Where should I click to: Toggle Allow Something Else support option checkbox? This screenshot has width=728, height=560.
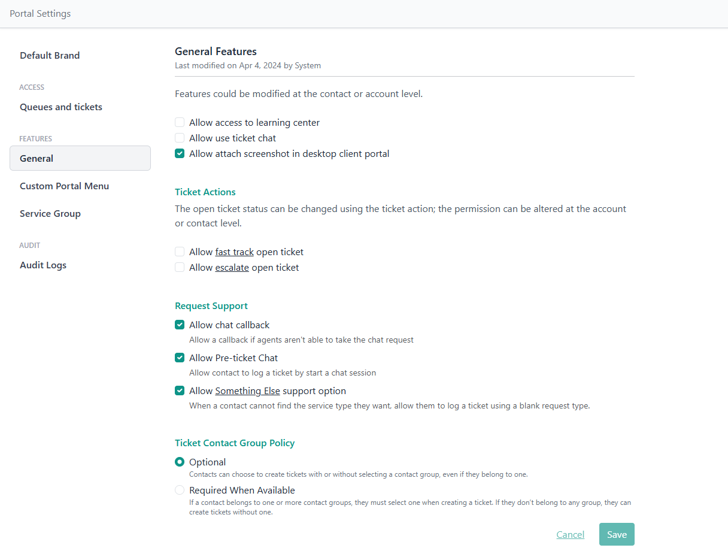click(x=180, y=391)
